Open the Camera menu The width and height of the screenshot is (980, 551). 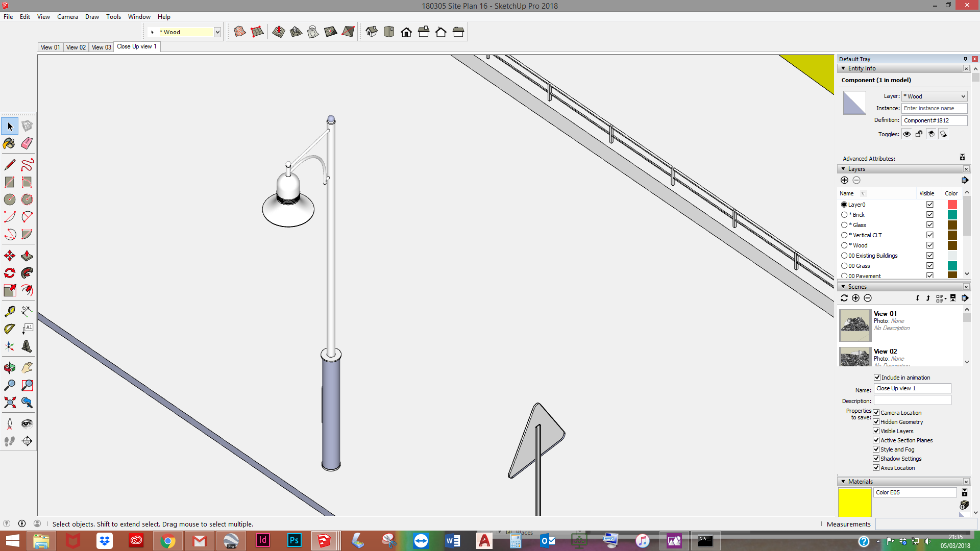point(67,17)
